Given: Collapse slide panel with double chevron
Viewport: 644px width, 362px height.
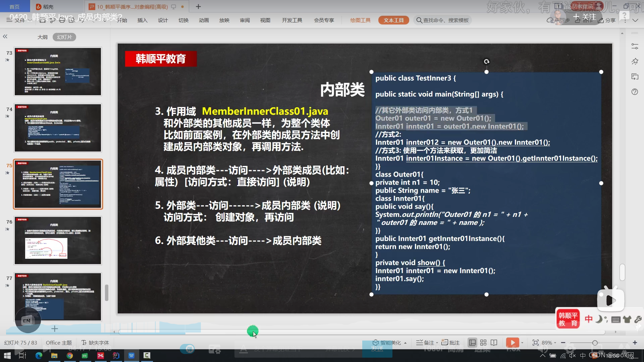Looking at the screenshot, I should pos(5,37).
